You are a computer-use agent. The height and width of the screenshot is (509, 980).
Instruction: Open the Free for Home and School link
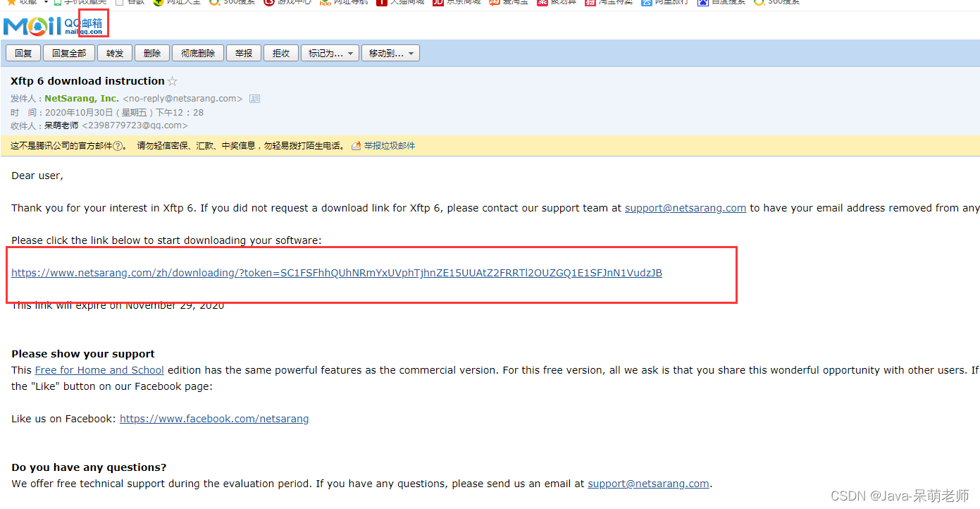pos(99,370)
